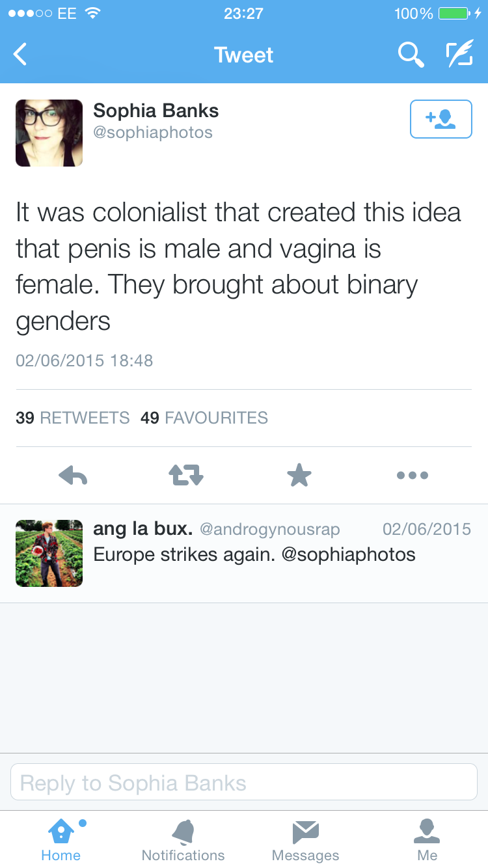Reply to the tweet using arrow icon
This screenshot has width=488, height=868.
(73, 476)
